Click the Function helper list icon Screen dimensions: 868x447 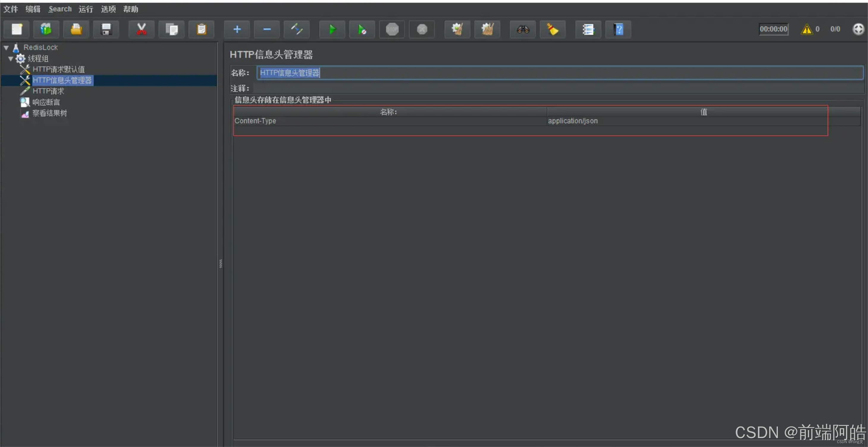click(588, 30)
